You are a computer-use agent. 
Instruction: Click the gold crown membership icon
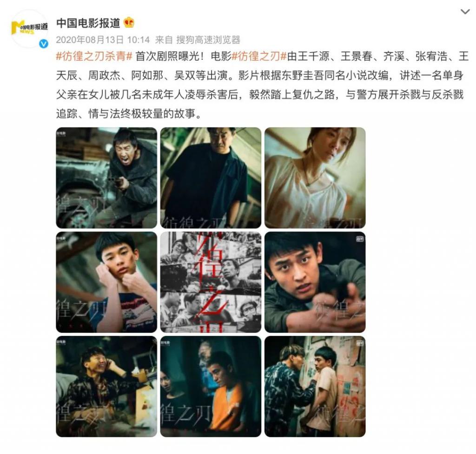(129, 23)
